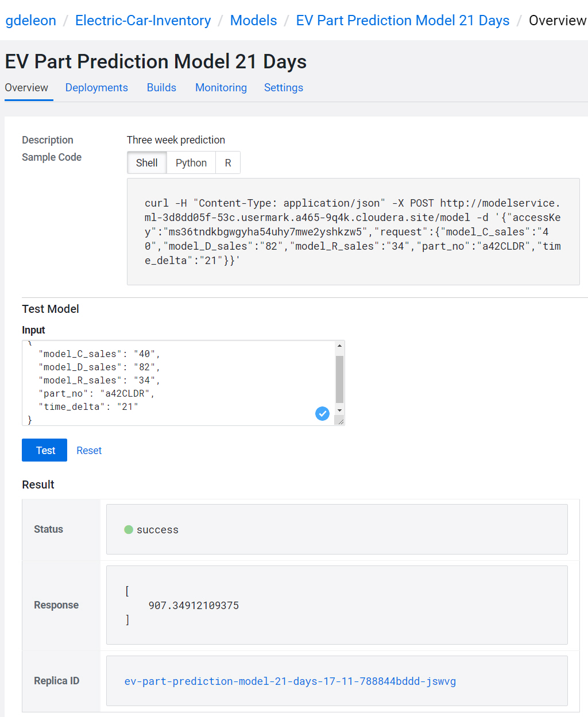Click the Test Model heading

51,309
